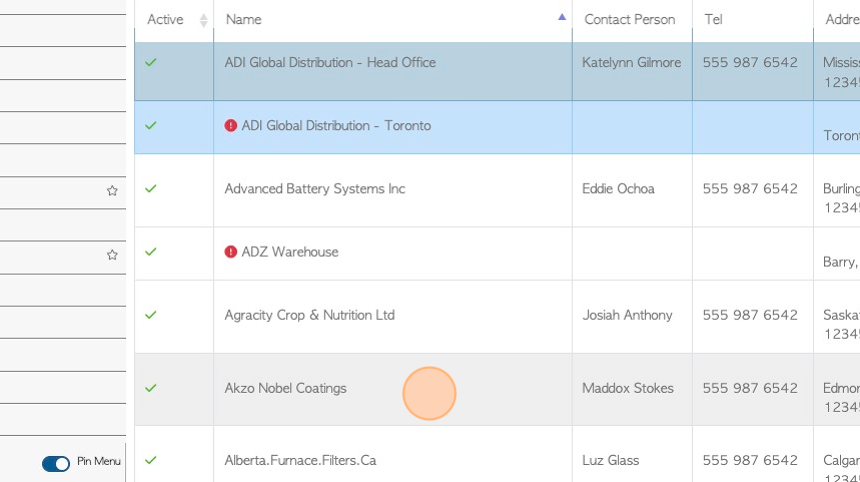Toggle the Pin Menu switch
This screenshot has height=482, width=860.
(56, 463)
